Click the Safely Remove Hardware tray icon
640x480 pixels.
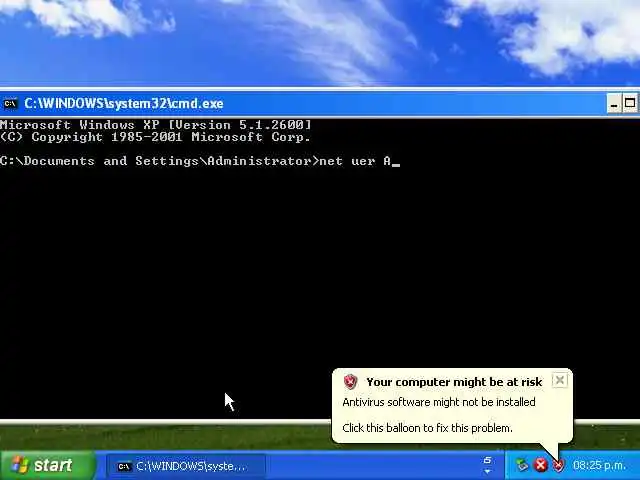(522, 465)
